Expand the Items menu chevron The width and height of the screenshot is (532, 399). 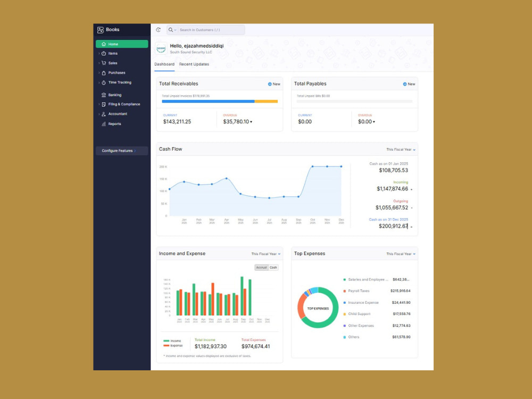coord(99,54)
